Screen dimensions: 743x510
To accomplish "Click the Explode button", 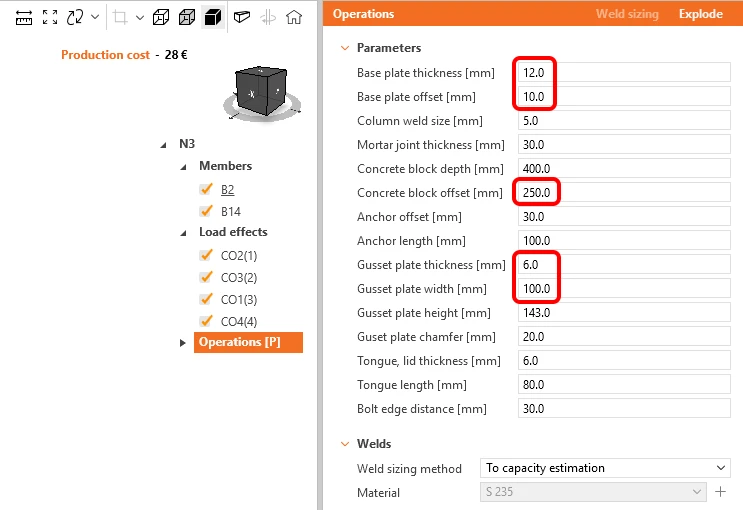I will coord(700,14).
